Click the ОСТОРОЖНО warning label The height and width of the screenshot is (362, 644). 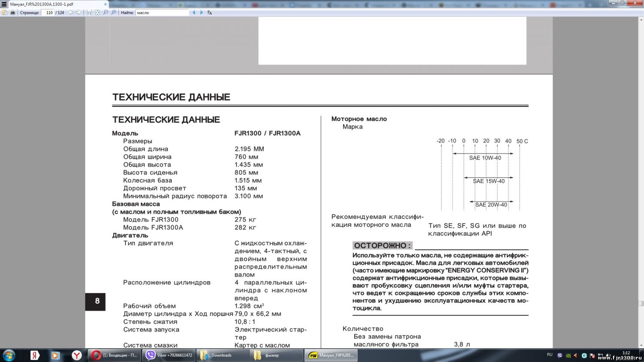pyautogui.click(x=383, y=245)
